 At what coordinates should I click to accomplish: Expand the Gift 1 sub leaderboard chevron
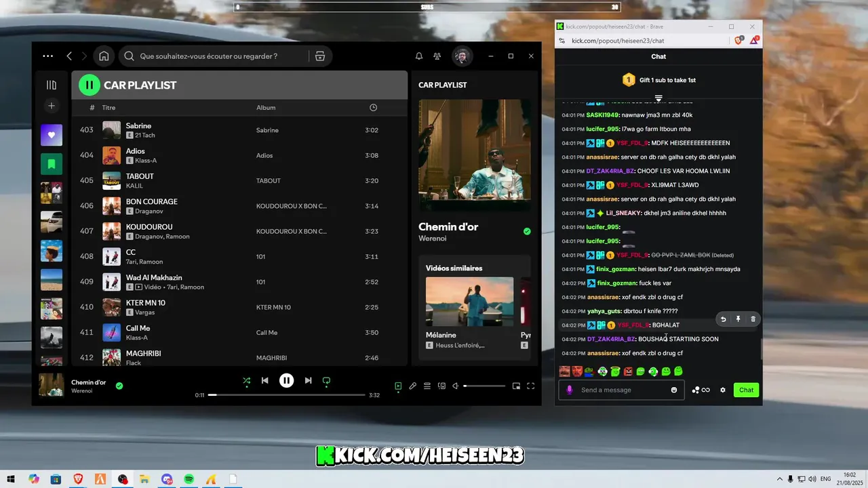(x=658, y=98)
